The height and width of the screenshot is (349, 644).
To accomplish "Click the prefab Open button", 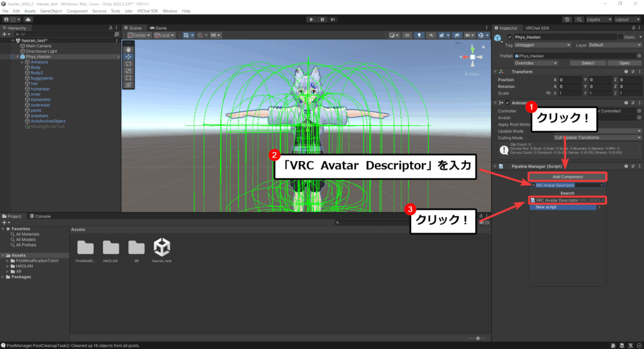I will point(625,64).
